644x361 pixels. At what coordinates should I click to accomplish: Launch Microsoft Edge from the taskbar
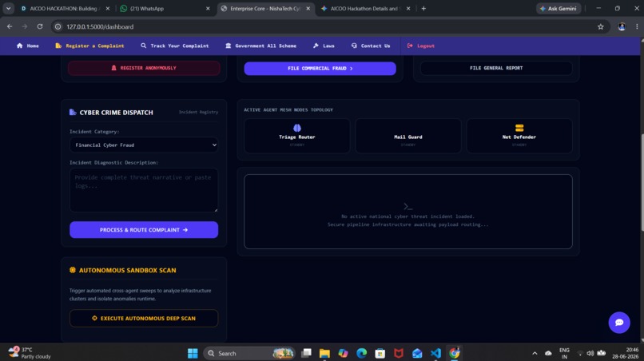[x=361, y=353]
